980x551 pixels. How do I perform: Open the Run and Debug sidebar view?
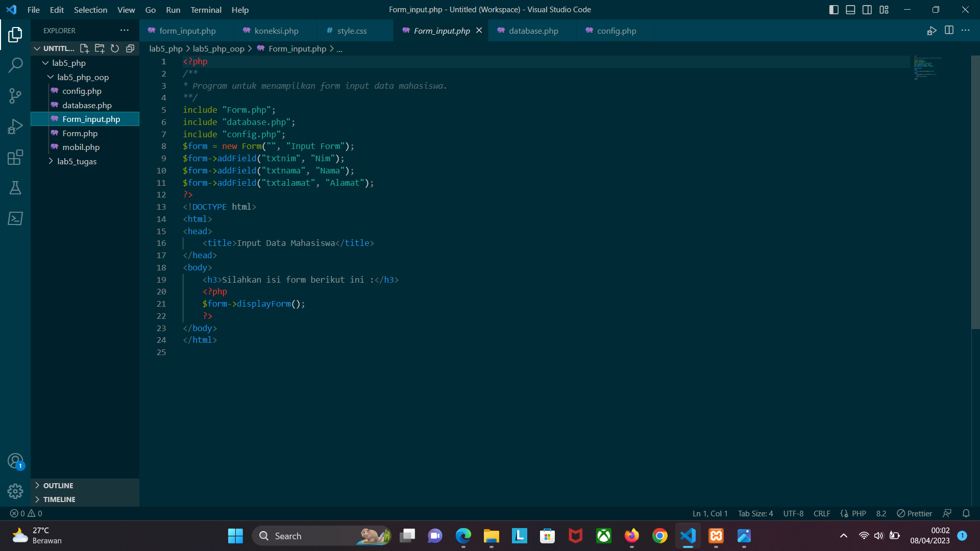coord(15,127)
